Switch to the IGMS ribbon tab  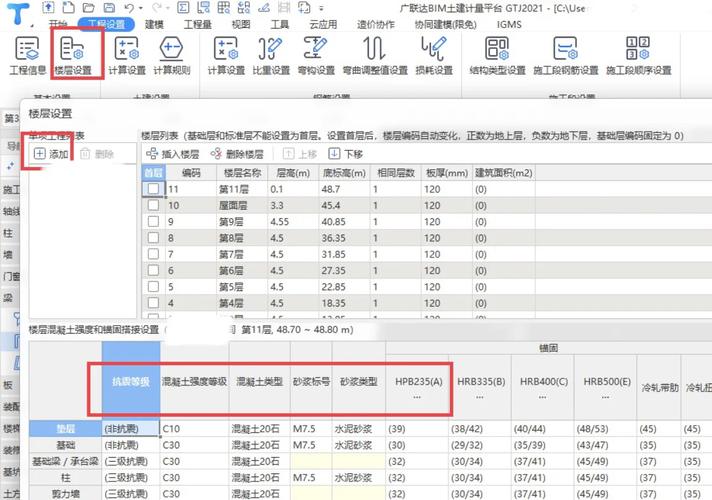coord(509,25)
